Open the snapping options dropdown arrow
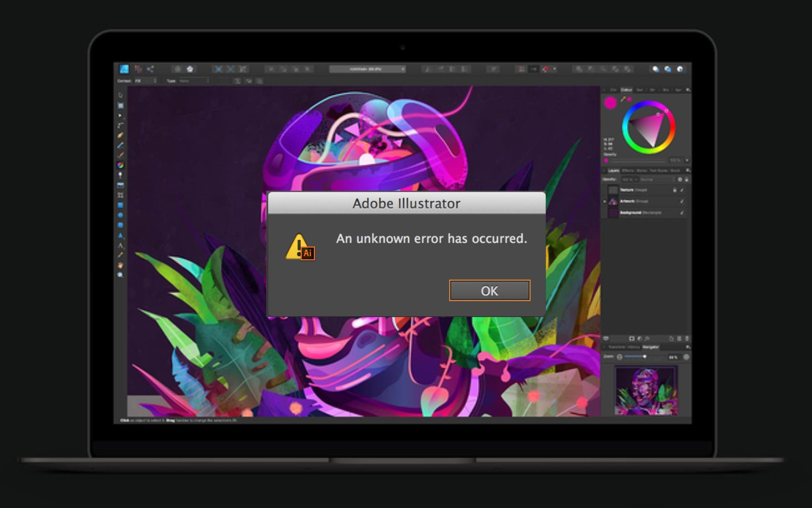 pyautogui.click(x=554, y=69)
